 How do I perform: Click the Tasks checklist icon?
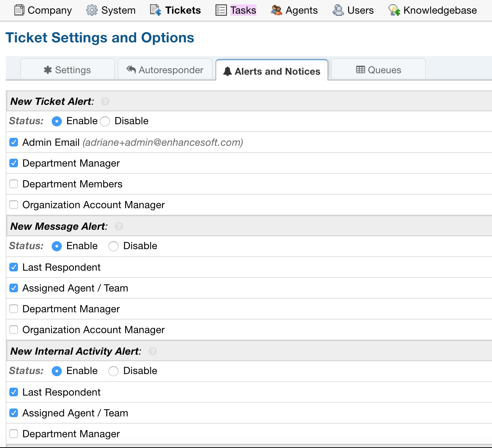click(x=221, y=10)
